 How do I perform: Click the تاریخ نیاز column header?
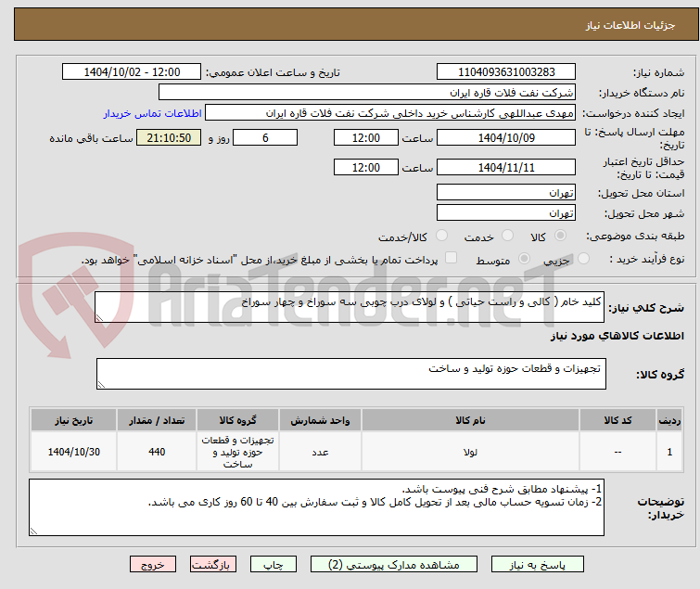(73, 420)
